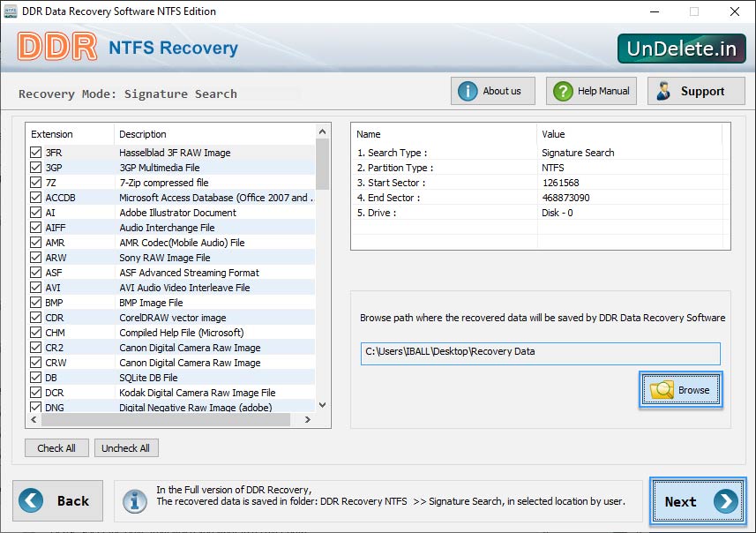This screenshot has height=533, width=756.
Task: Click the Description column header
Action: (214, 134)
